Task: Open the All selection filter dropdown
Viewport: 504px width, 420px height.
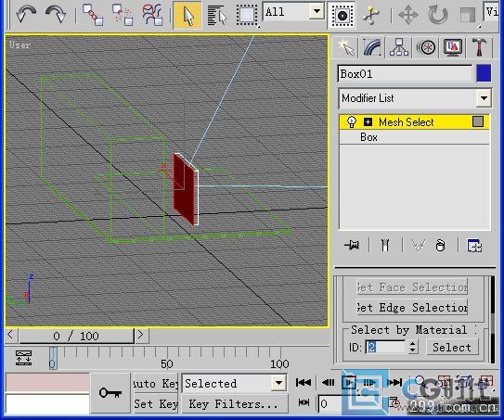Action: point(293,12)
